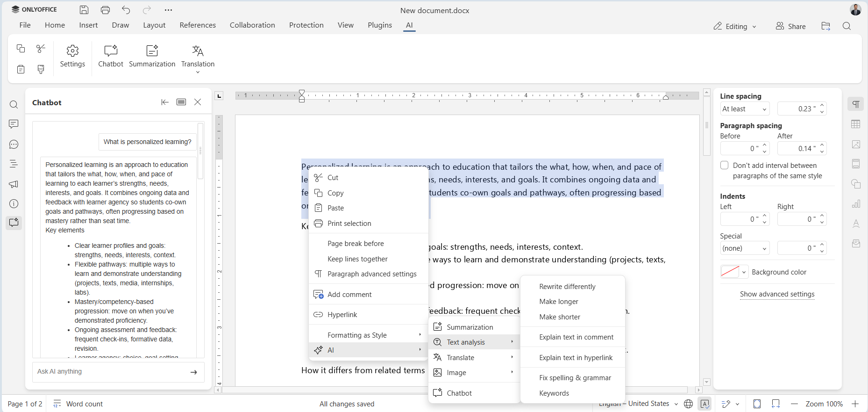Open Table settings in right sidebar

point(856,124)
